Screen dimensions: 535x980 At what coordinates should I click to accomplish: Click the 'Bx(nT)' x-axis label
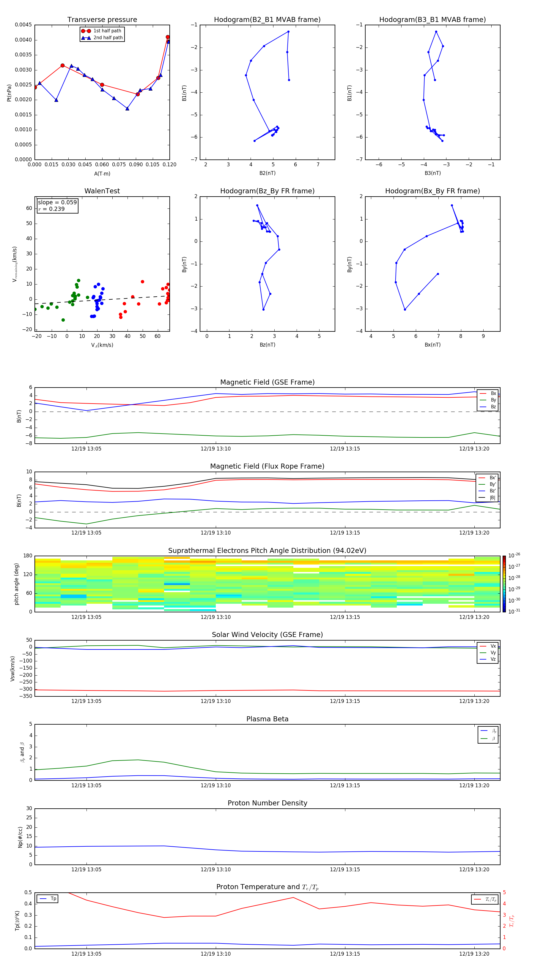432,345
